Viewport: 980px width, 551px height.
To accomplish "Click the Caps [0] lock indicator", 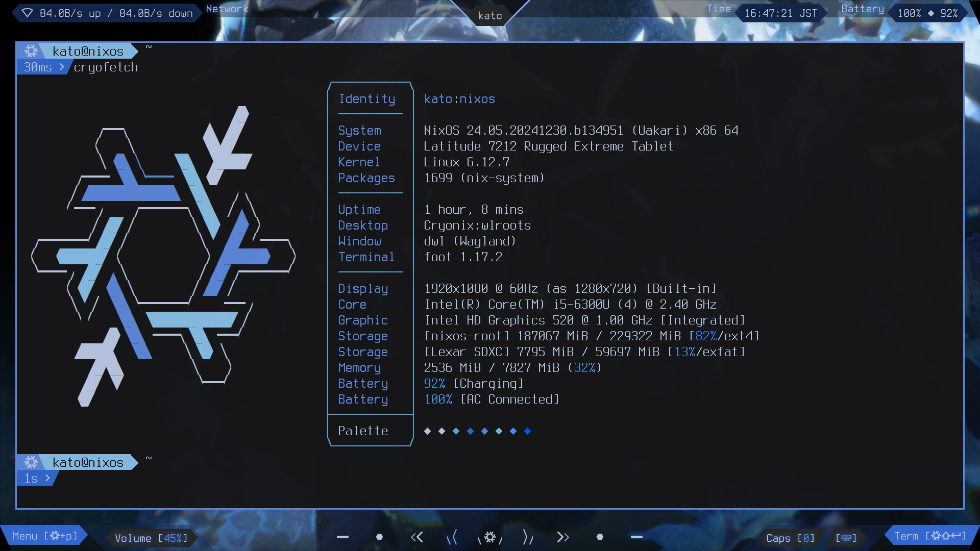I will click(x=790, y=538).
